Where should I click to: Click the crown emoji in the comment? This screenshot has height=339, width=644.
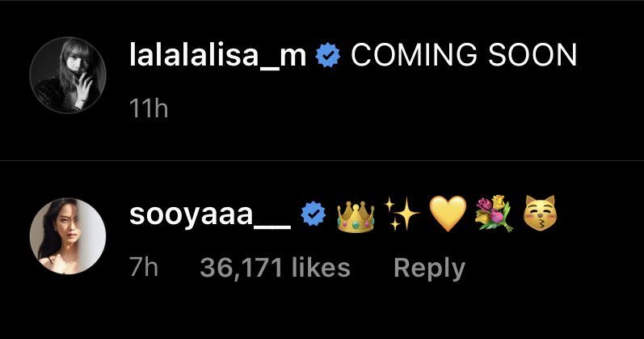click(356, 214)
